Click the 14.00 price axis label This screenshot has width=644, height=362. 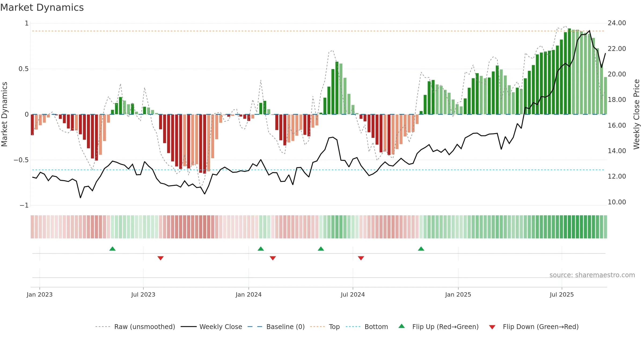tap(617, 151)
